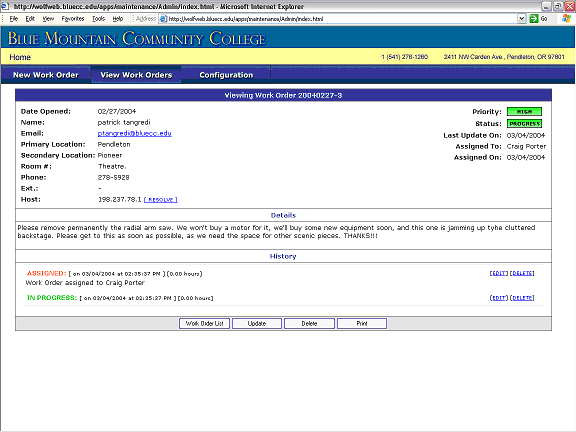Viewport: 576px width, 432px height.
Task: Open the Tools menu
Action: pos(98,19)
